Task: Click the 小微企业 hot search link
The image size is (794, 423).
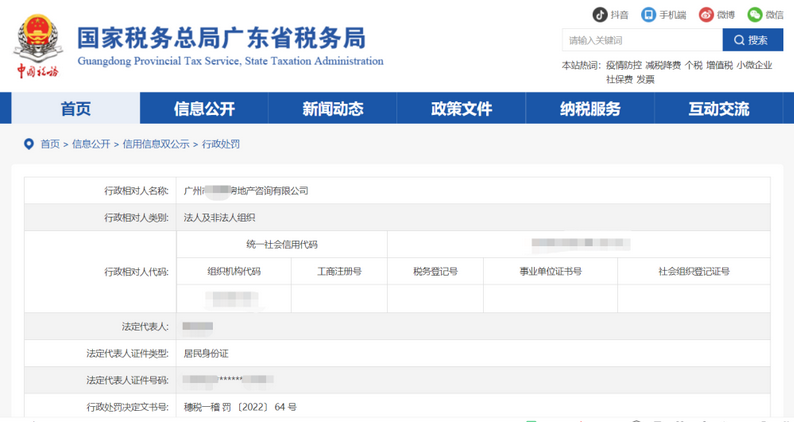Action: point(754,65)
